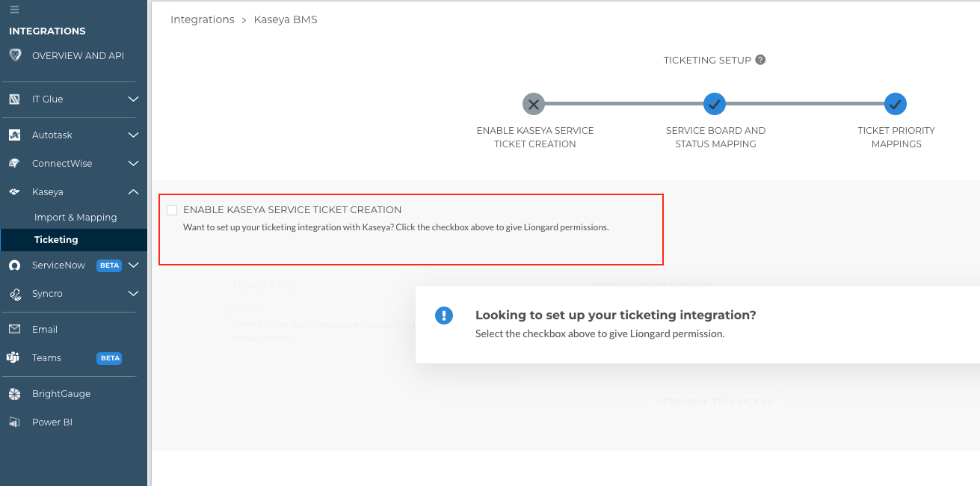
Task: Click Ticket Priority Mappings step label
Action: [x=896, y=138]
